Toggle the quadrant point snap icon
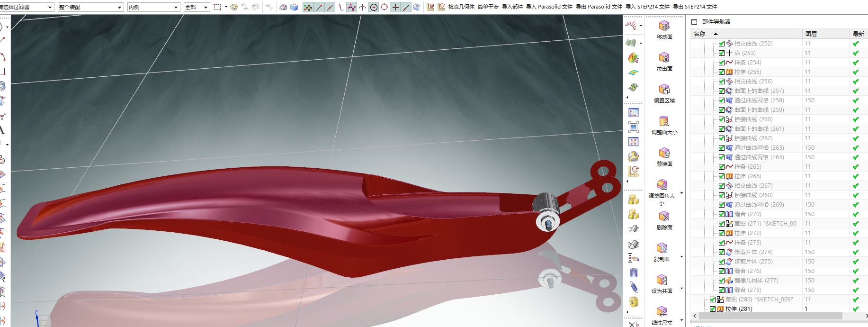 384,7
